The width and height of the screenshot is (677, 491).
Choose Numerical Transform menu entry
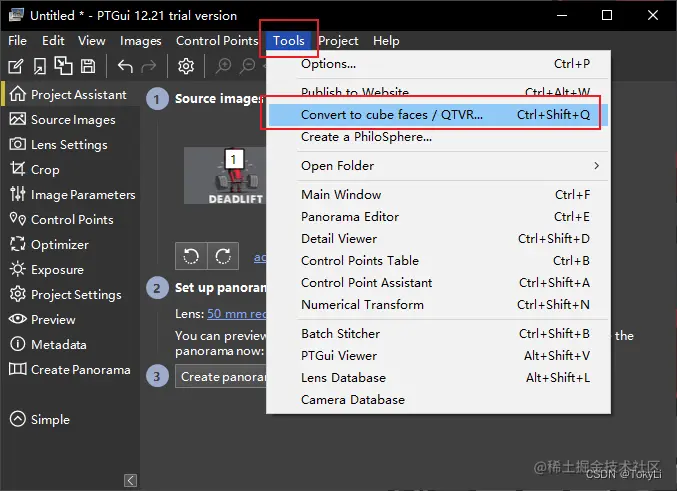tap(438, 305)
